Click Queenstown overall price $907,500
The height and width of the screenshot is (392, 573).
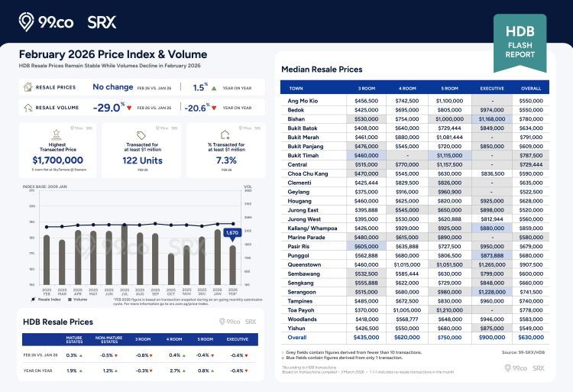(x=531, y=265)
